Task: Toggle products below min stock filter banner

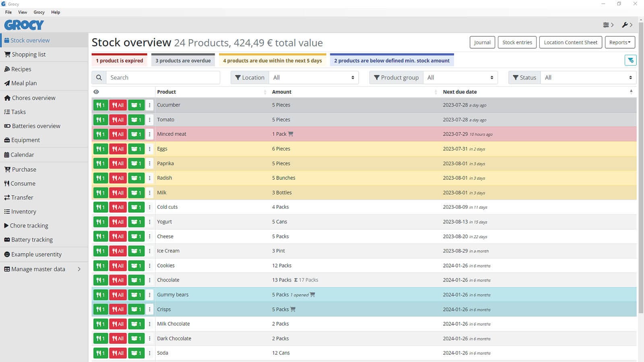Action: [x=392, y=60]
